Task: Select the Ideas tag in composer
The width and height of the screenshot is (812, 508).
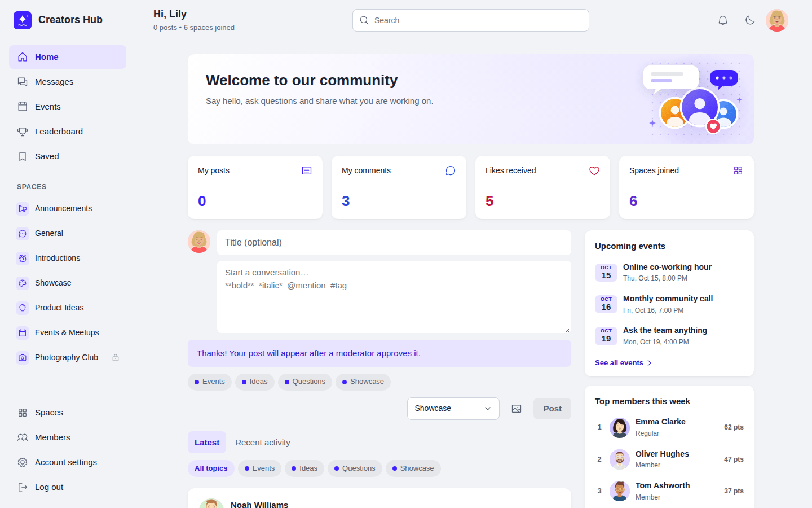Action: 255,382
